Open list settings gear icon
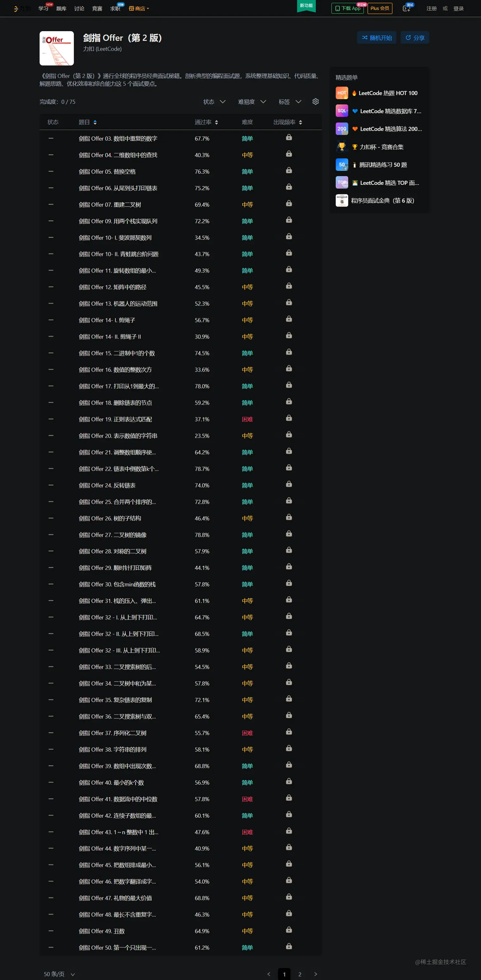 tap(316, 101)
